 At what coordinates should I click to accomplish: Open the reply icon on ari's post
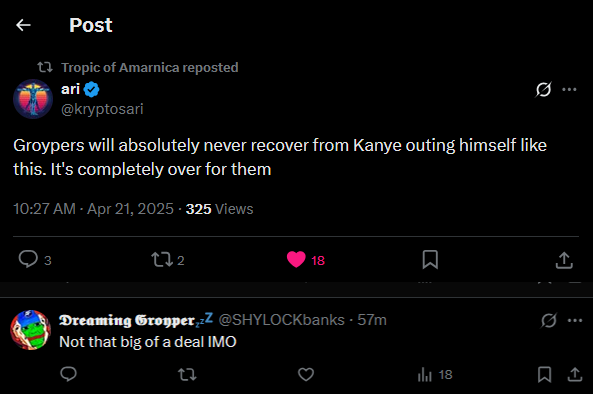[x=28, y=259]
